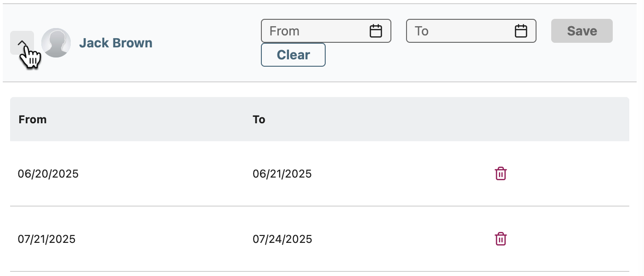Click the Clear button
Viewport: 644px width, 276px height.
294,55
